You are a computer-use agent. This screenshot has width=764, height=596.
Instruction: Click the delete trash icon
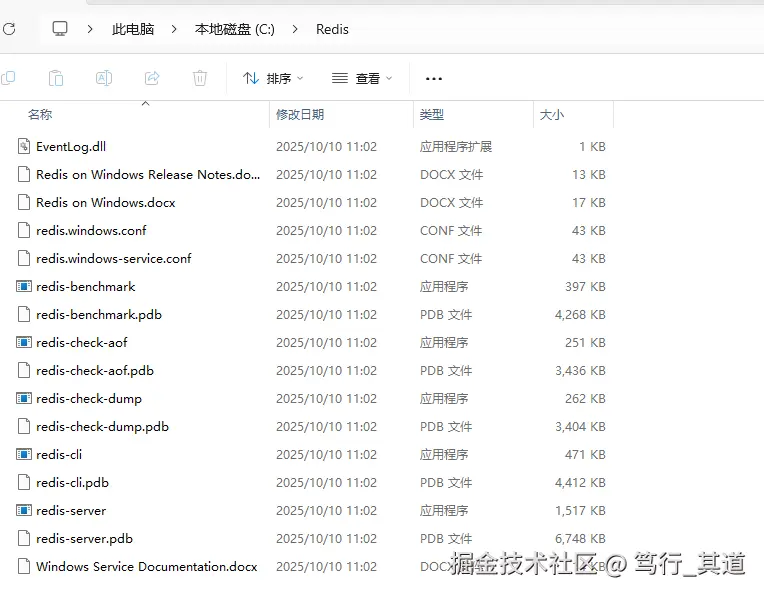click(200, 78)
